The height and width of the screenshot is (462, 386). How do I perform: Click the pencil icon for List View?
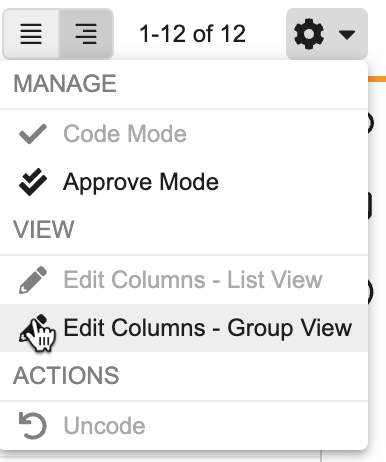33,280
